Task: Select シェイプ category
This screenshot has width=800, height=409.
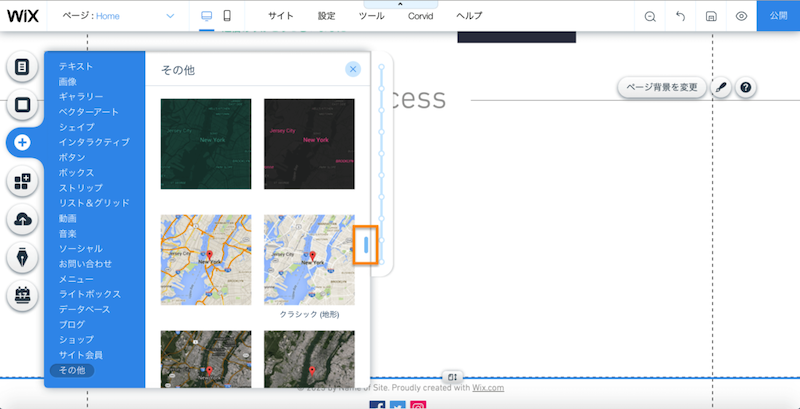Action: click(76, 127)
